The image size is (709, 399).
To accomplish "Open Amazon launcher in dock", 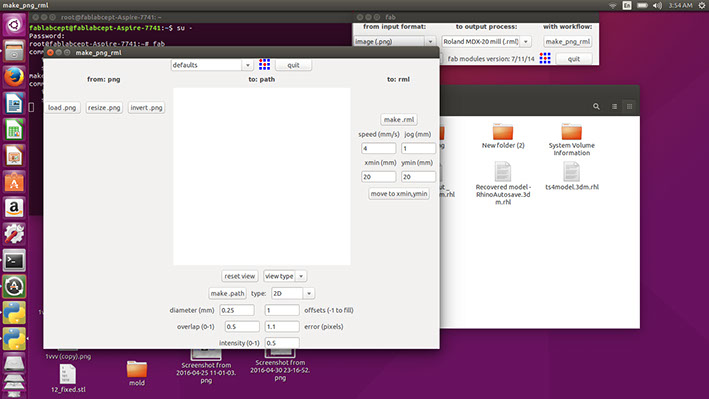I will [x=14, y=208].
